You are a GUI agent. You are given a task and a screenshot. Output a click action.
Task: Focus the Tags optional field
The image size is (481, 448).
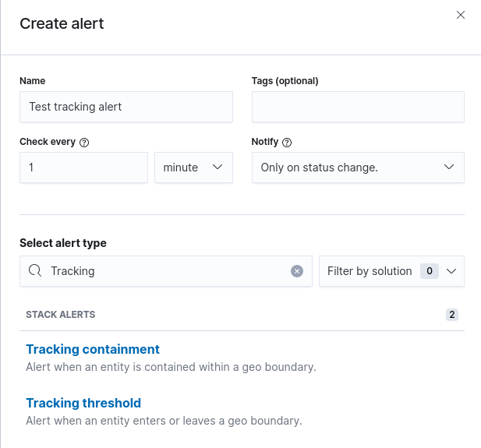(x=358, y=107)
